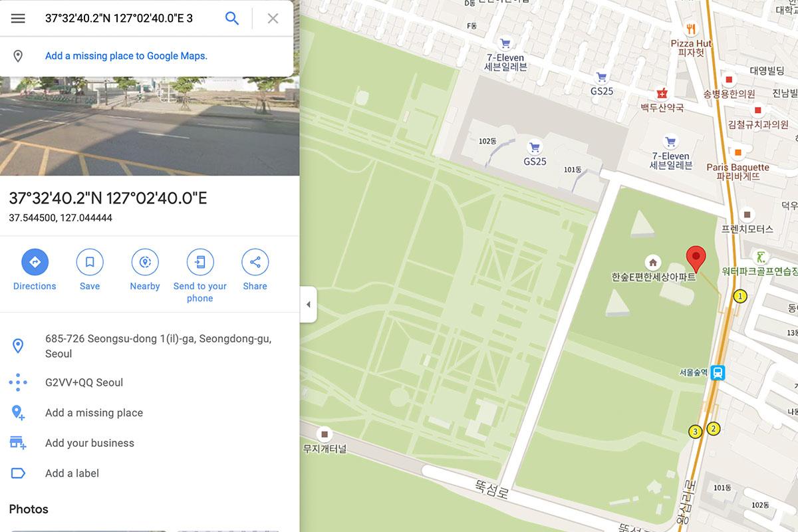The width and height of the screenshot is (798, 532).
Task: Click the Add a missing place list item
Action: click(150, 413)
